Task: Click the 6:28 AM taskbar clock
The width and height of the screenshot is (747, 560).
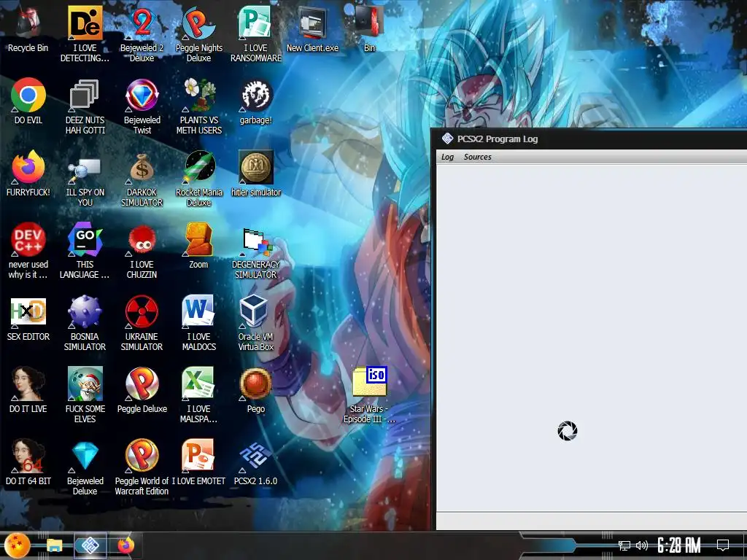Action: 679,545
